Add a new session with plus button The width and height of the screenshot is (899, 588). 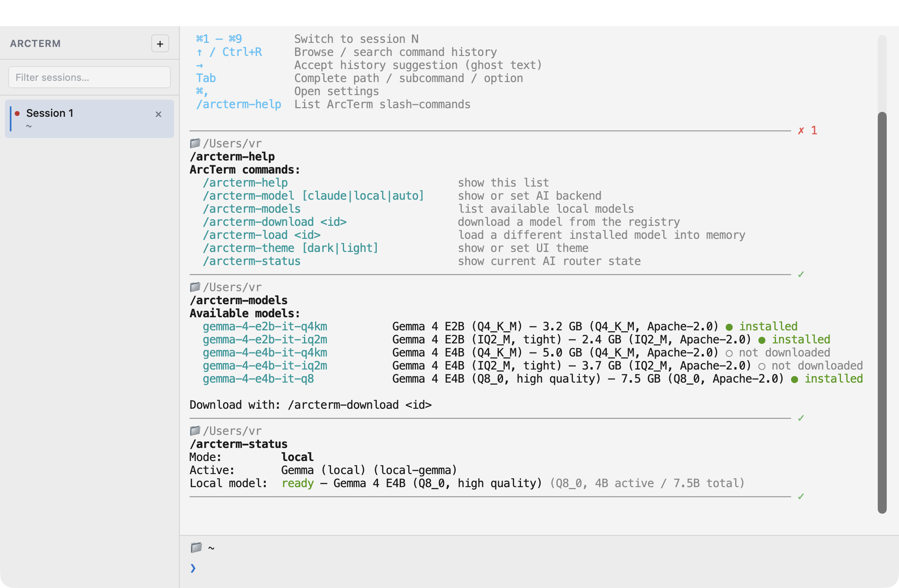click(160, 44)
